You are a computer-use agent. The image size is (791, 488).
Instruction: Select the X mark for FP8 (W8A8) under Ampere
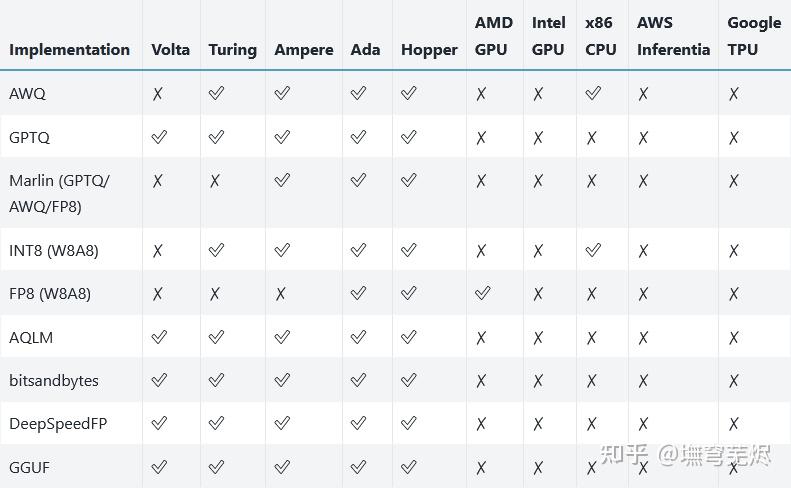pos(281,294)
